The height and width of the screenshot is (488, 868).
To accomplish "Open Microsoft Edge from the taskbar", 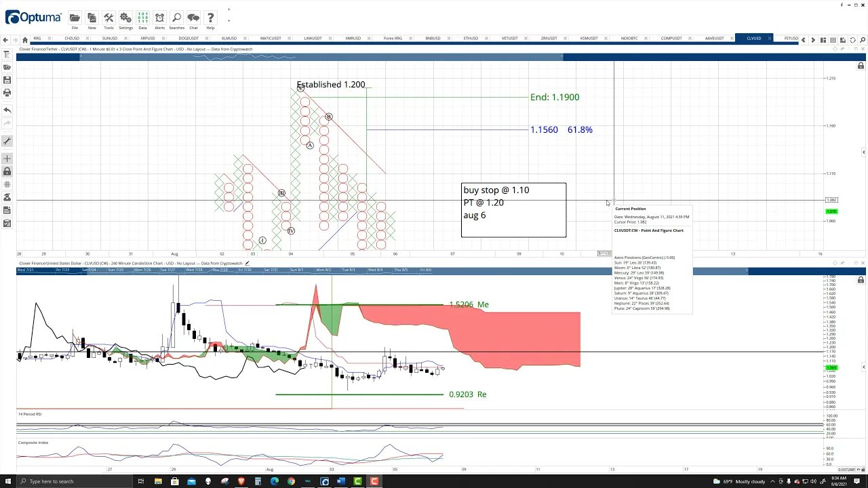I will coord(274,481).
